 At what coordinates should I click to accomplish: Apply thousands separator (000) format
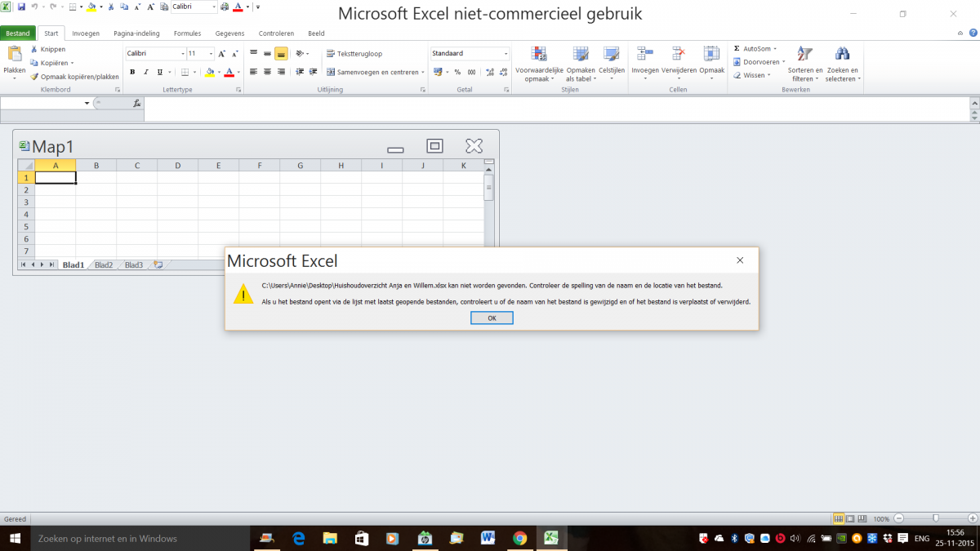click(472, 72)
